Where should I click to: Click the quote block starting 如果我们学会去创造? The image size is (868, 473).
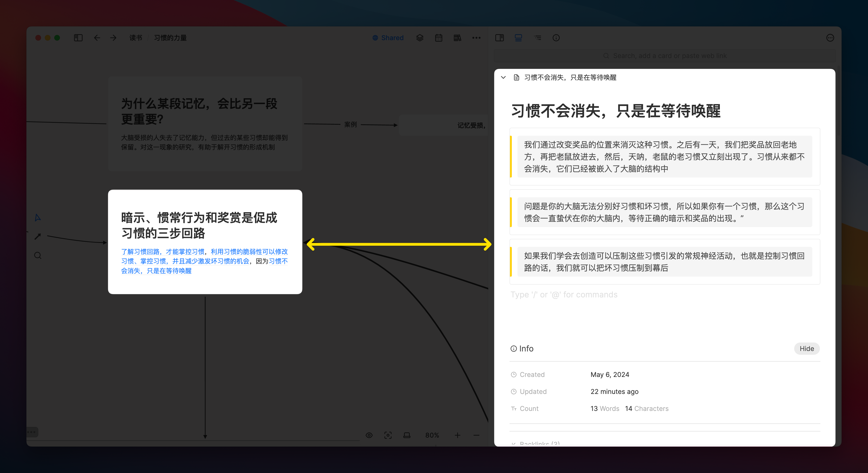click(664, 262)
